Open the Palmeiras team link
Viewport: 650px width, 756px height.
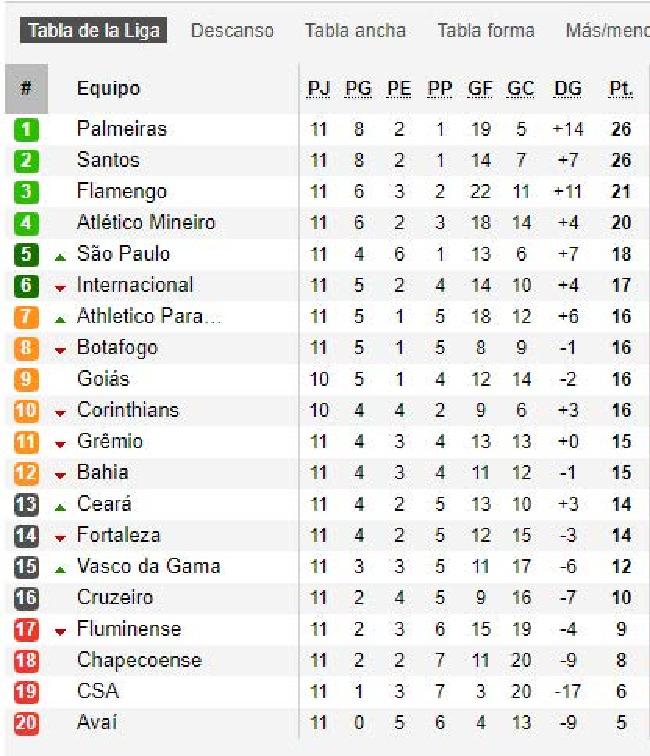pos(122,129)
